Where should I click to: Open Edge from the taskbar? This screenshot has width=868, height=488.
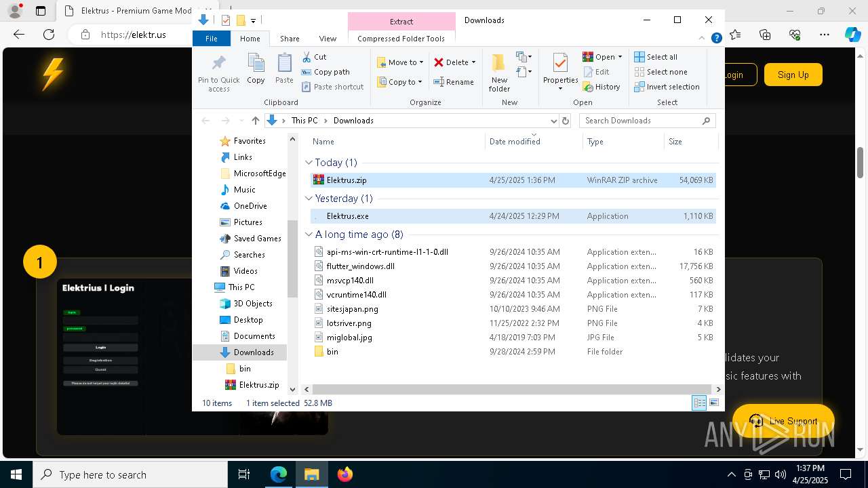(x=279, y=474)
